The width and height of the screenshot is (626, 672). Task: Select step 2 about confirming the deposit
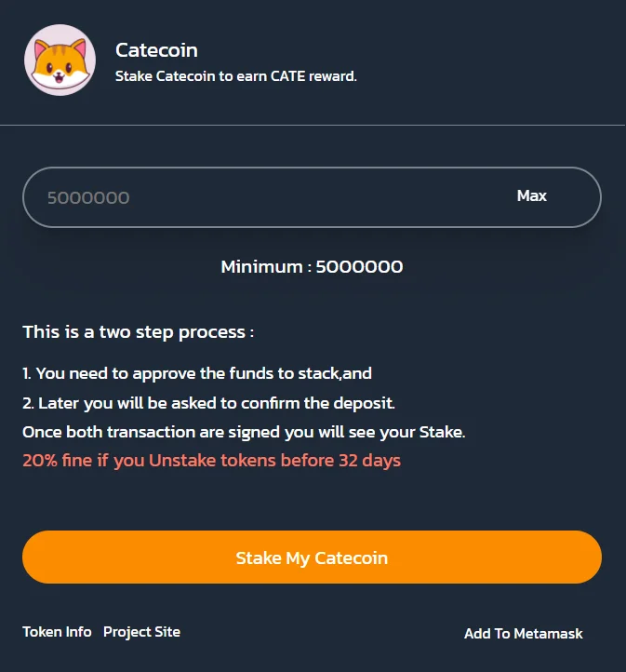tap(208, 403)
